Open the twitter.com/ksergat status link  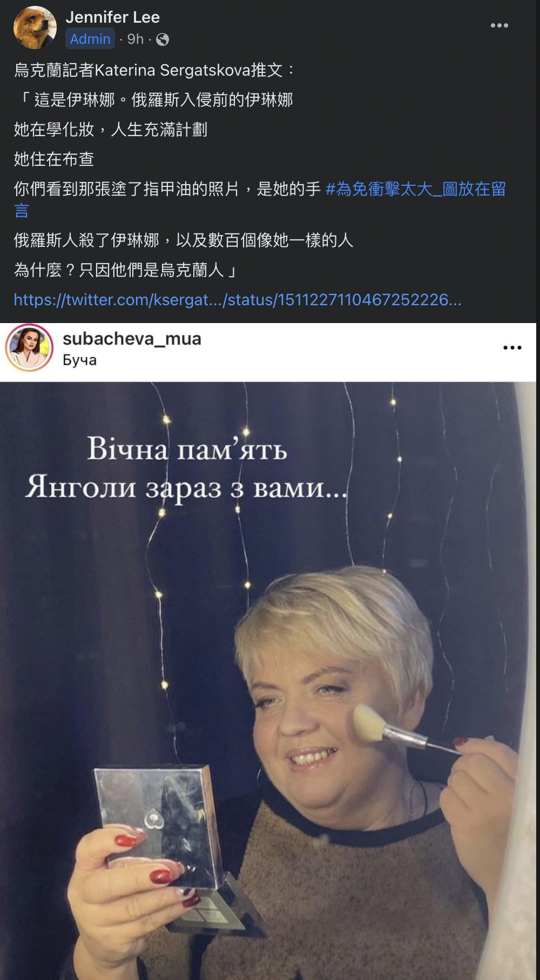pos(238,300)
